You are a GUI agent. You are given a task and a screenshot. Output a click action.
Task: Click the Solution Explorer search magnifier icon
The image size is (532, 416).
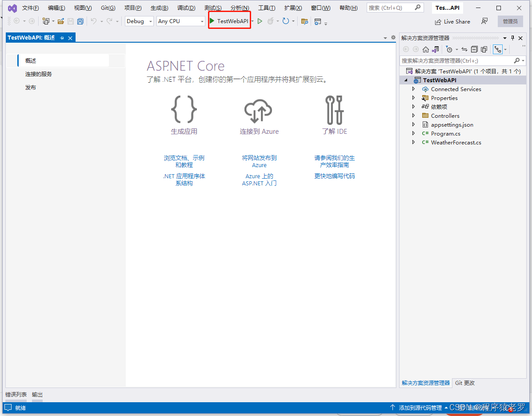[517, 60]
